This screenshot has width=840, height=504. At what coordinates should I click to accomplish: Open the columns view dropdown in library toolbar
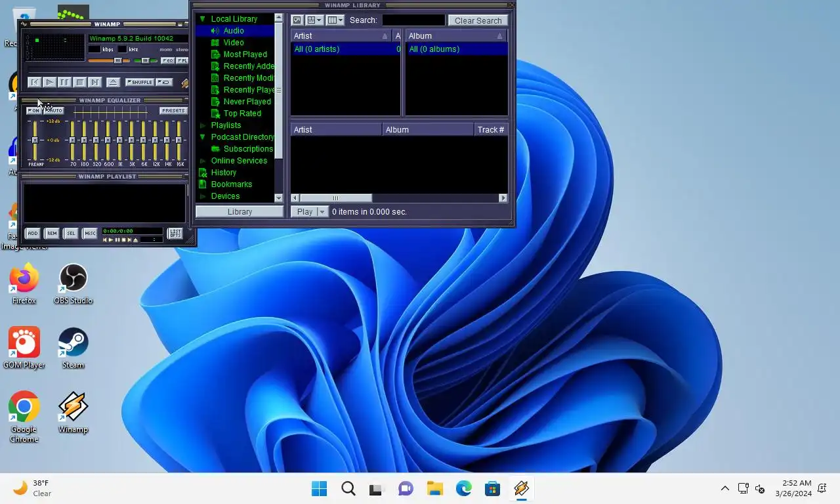pos(335,20)
